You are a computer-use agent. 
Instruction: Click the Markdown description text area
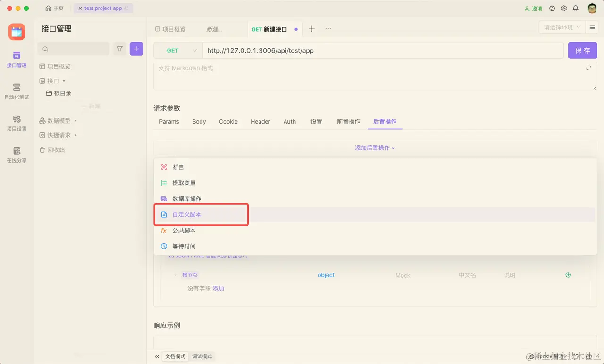375,75
